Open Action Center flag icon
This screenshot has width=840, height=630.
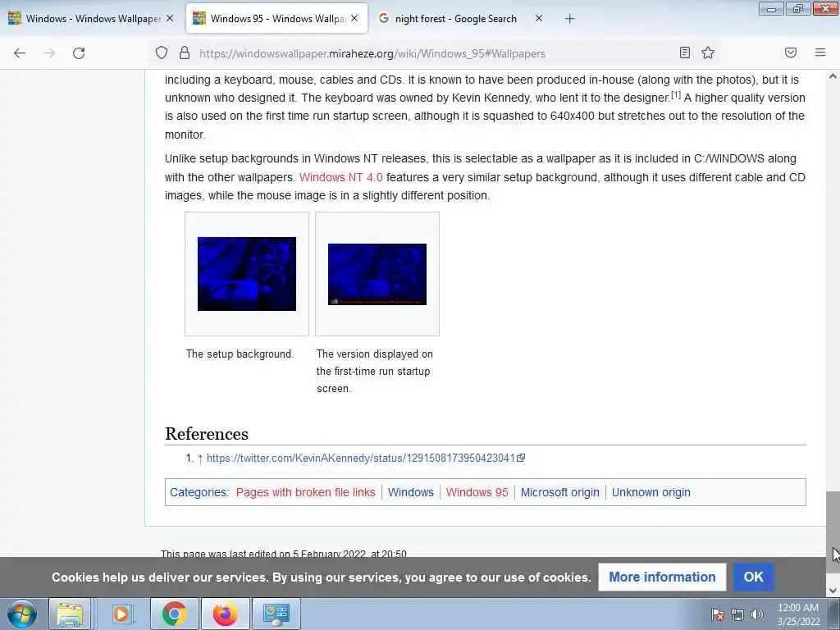pos(718,614)
